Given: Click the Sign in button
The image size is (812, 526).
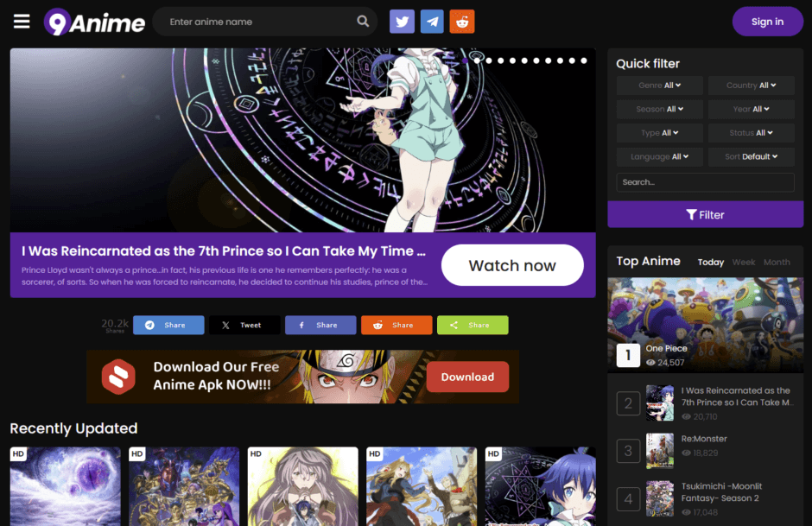Looking at the screenshot, I should [x=767, y=21].
